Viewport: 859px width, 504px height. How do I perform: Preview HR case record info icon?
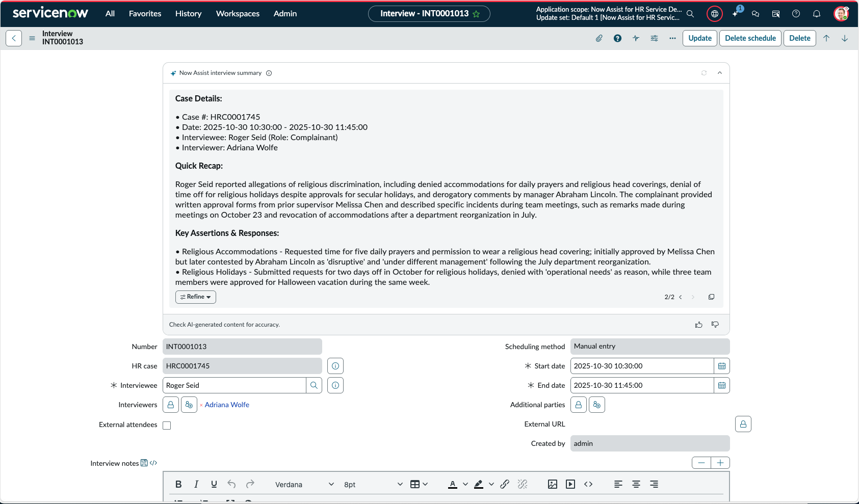pos(335,366)
